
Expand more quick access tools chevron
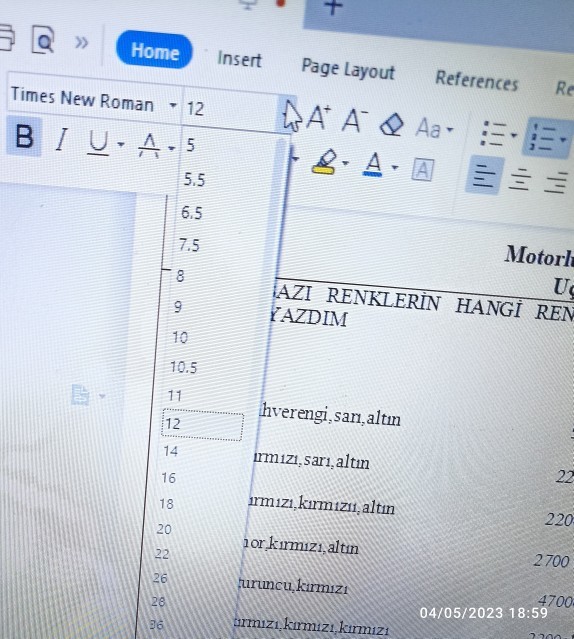81,42
